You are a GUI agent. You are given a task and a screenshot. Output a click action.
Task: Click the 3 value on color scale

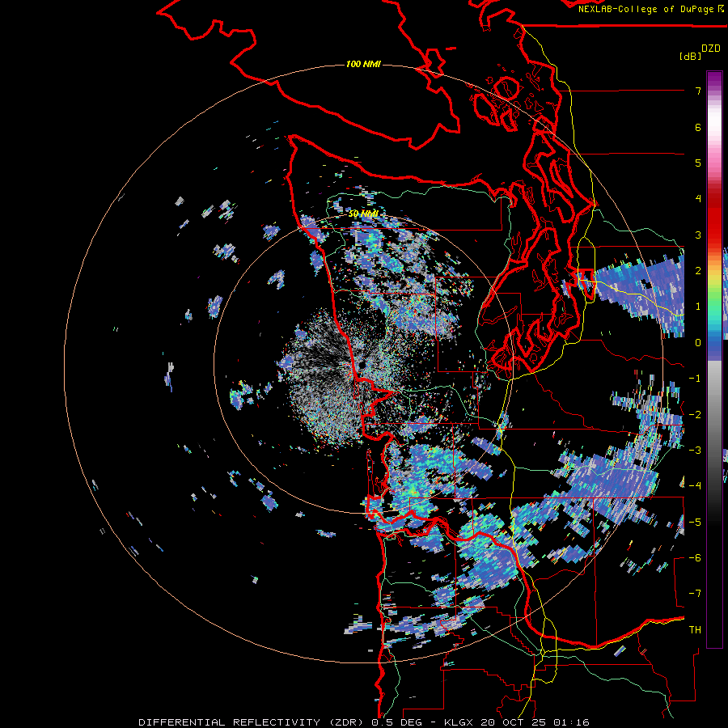coord(698,235)
